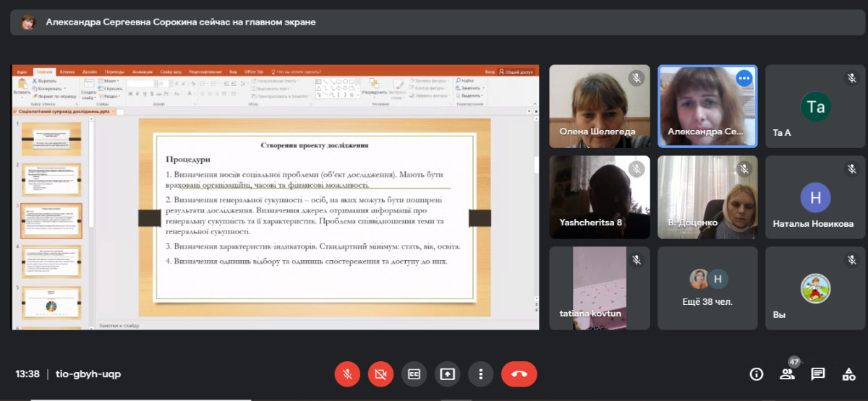This screenshot has height=401, width=868.
Task: Open blue options button on Александра's tile
Action: click(x=744, y=78)
